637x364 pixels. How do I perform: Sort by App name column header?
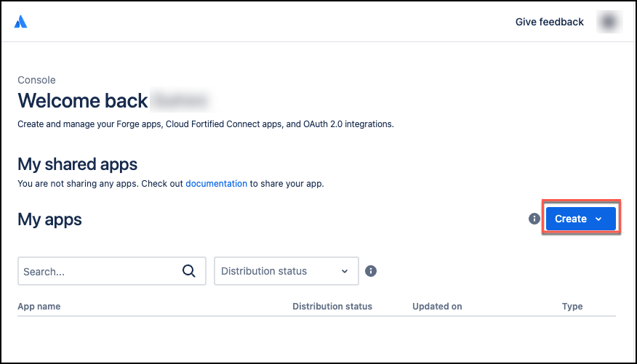39,307
